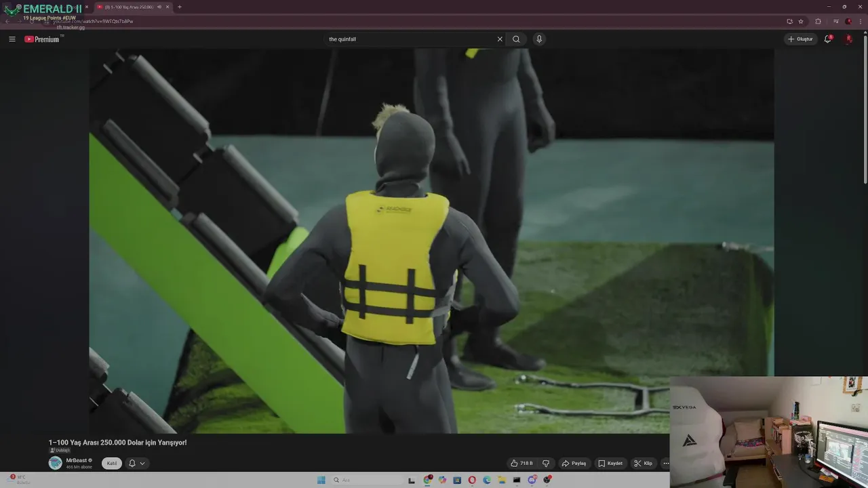The height and width of the screenshot is (488, 868).
Task: Open the Oluştur create menu
Action: [x=800, y=39]
